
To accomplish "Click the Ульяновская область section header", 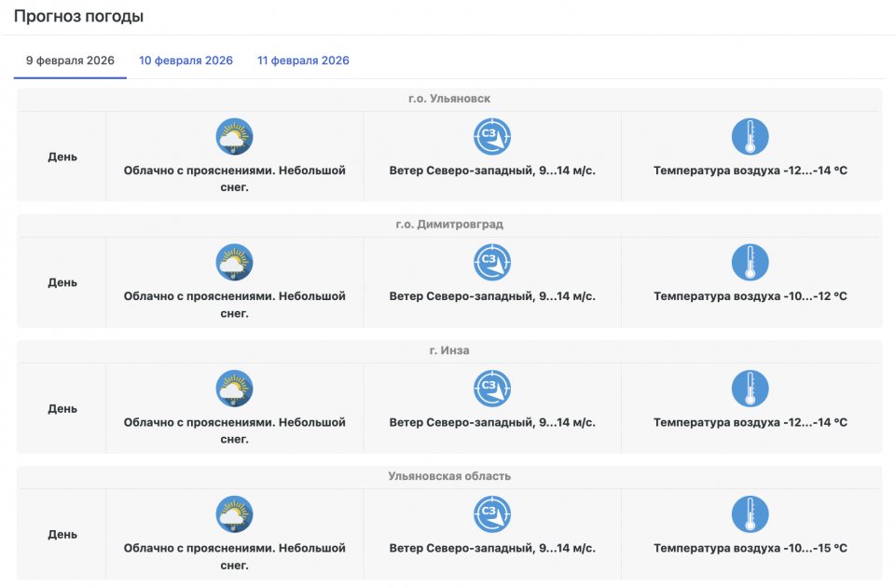I will point(449,476).
